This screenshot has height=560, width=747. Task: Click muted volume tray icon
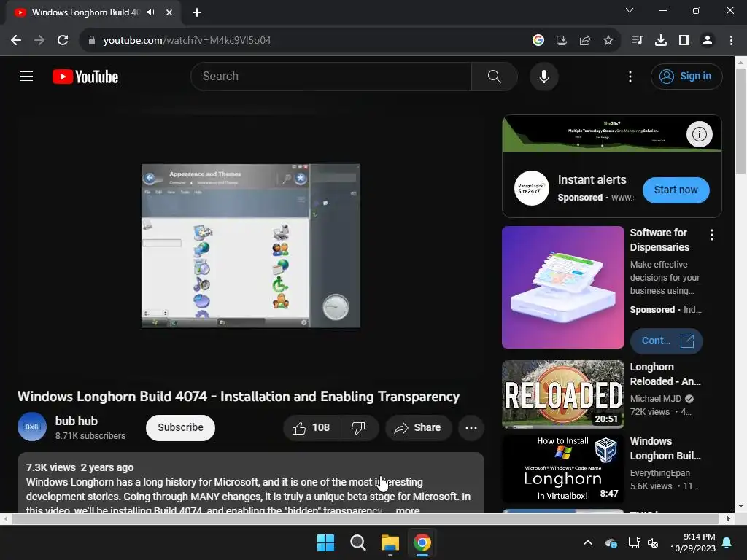pos(653,542)
